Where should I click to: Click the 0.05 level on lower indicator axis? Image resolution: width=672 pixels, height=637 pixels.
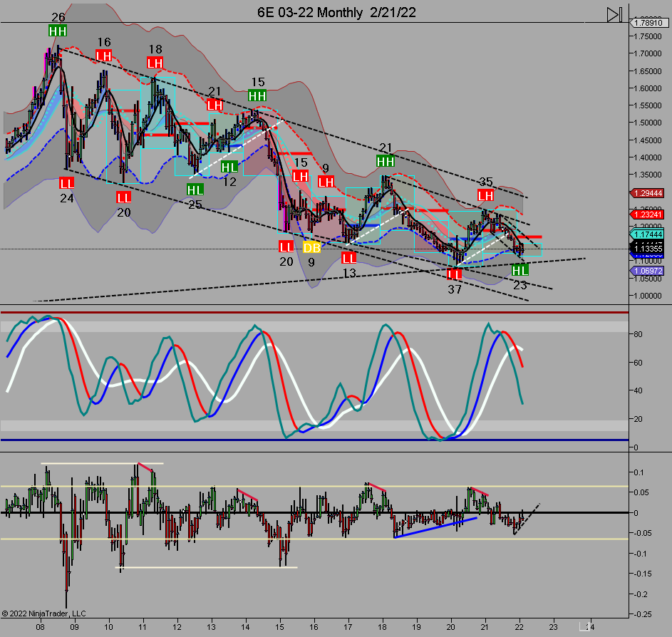coord(641,492)
